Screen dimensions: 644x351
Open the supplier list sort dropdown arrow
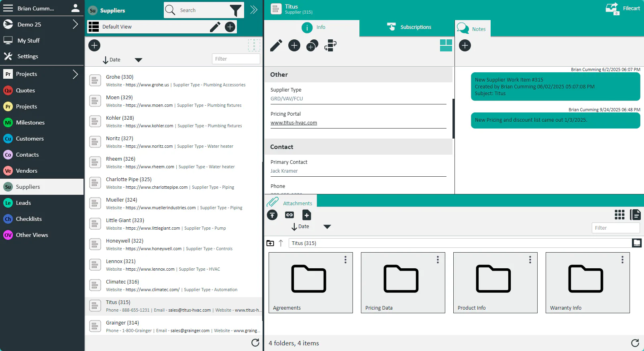click(x=139, y=60)
